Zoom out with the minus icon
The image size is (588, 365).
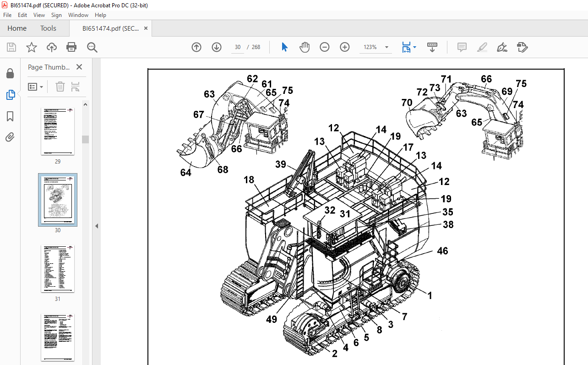325,47
